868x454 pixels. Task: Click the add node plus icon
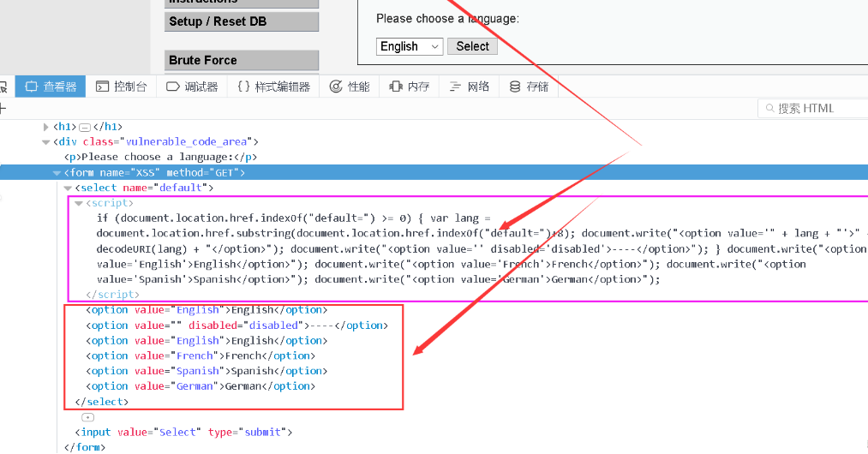tap(3, 109)
